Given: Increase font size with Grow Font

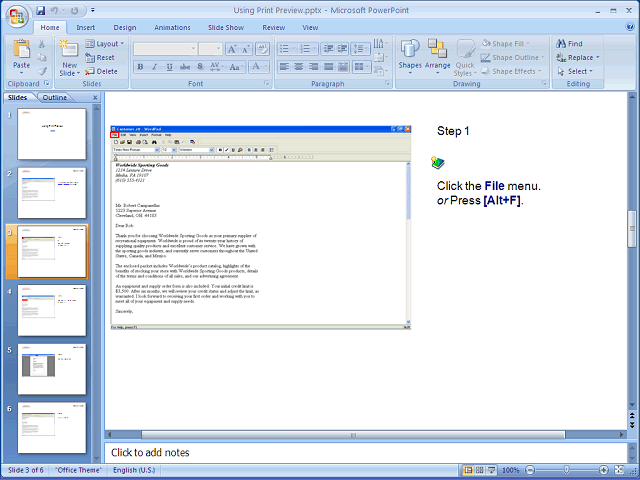Looking at the screenshot, I should [x=232, y=49].
